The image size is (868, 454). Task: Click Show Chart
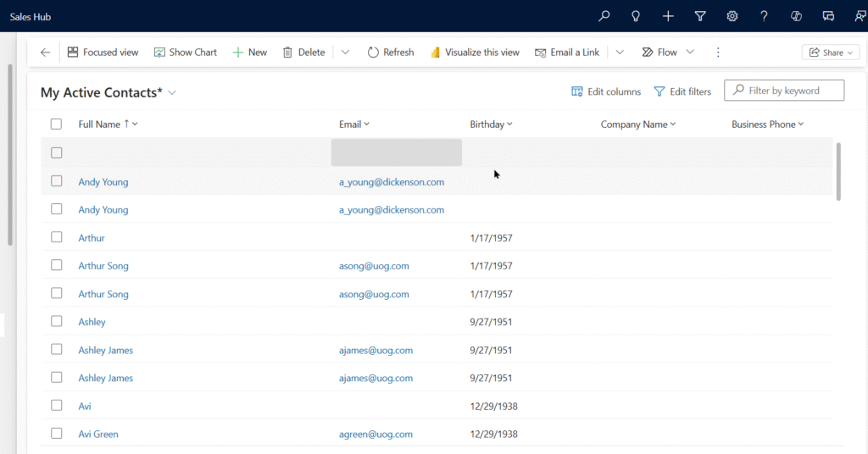[186, 52]
